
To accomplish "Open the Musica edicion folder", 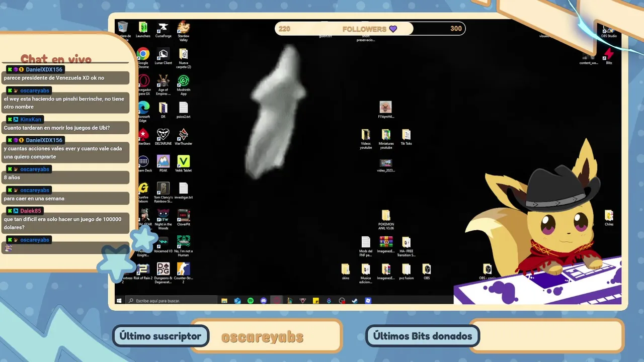I will [x=366, y=274].
